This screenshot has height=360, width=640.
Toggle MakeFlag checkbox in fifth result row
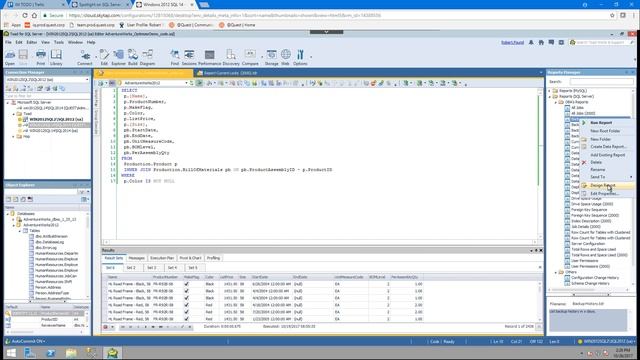coord(187,312)
